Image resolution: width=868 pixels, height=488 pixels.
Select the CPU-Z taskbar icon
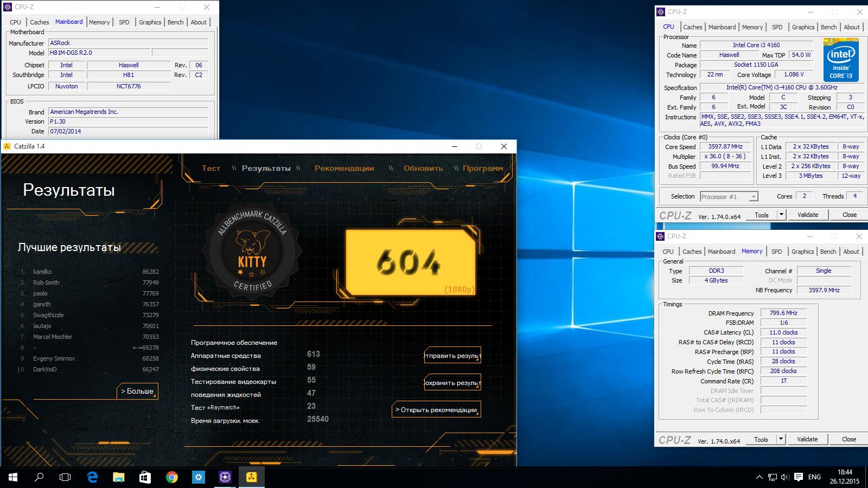coord(225,477)
